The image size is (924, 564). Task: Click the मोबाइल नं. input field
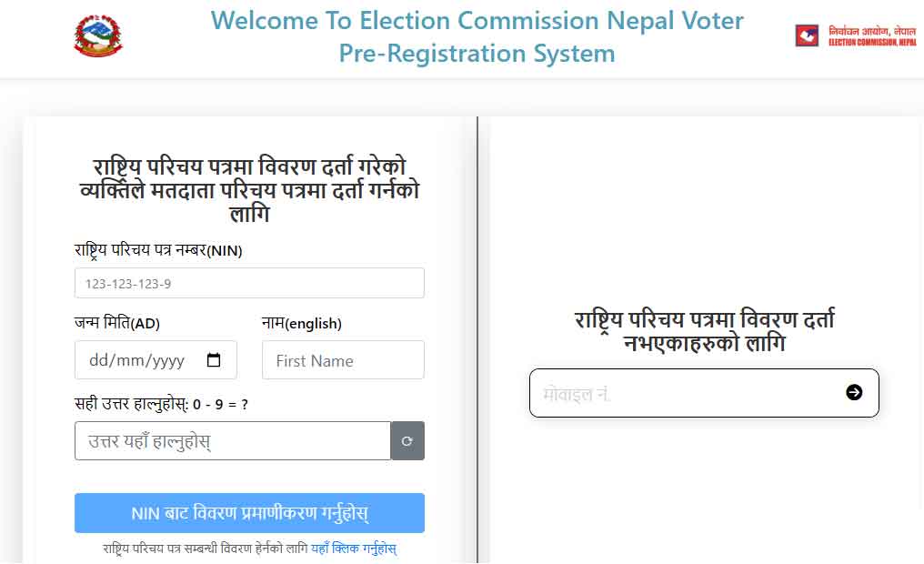point(682,393)
